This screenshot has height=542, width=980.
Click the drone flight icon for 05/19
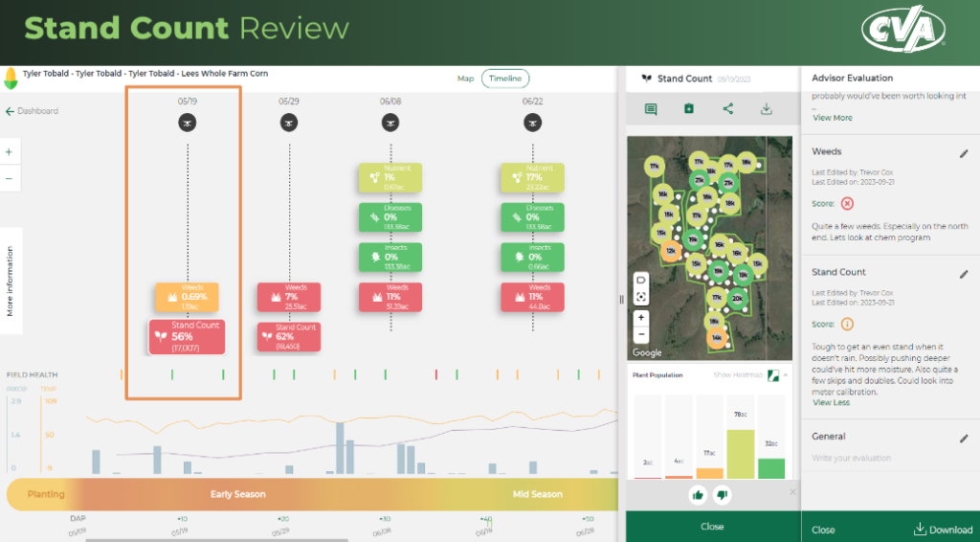click(x=188, y=123)
